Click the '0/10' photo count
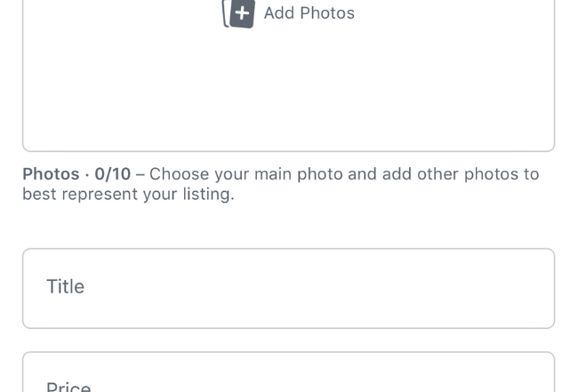Viewport: 578px width, 392px height. pyautogui.click(x=113, y=174)
